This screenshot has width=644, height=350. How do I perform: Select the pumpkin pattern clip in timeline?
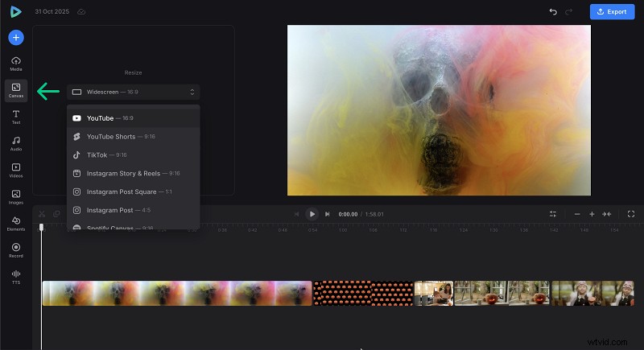(x=362, y=293)
